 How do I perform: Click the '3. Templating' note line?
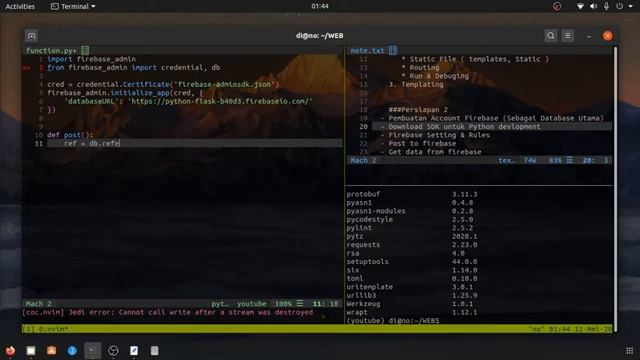click(x=416, y=84)
